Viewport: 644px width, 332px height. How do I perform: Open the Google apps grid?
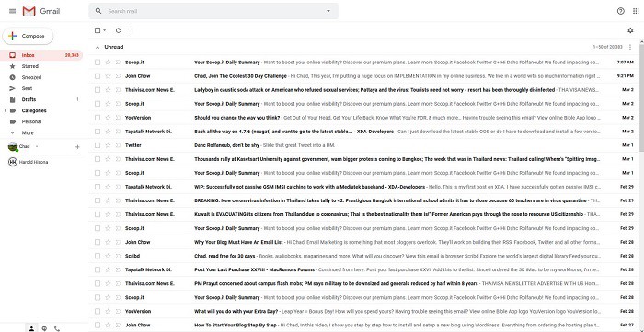(x=636, y=11)
